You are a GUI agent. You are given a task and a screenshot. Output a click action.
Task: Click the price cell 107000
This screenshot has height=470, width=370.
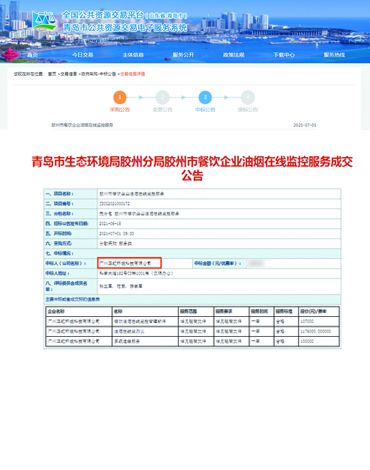307,321
